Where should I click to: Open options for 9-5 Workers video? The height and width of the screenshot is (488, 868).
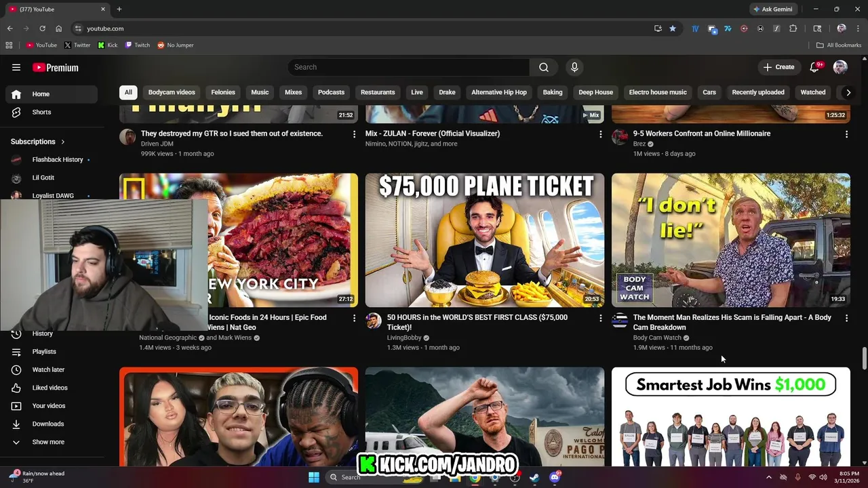tap(846, 134)
